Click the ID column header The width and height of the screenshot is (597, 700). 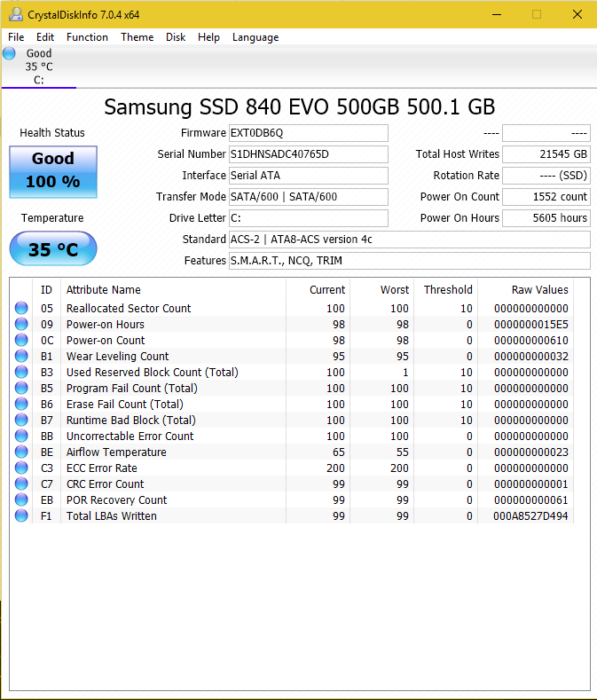(46, 290)
